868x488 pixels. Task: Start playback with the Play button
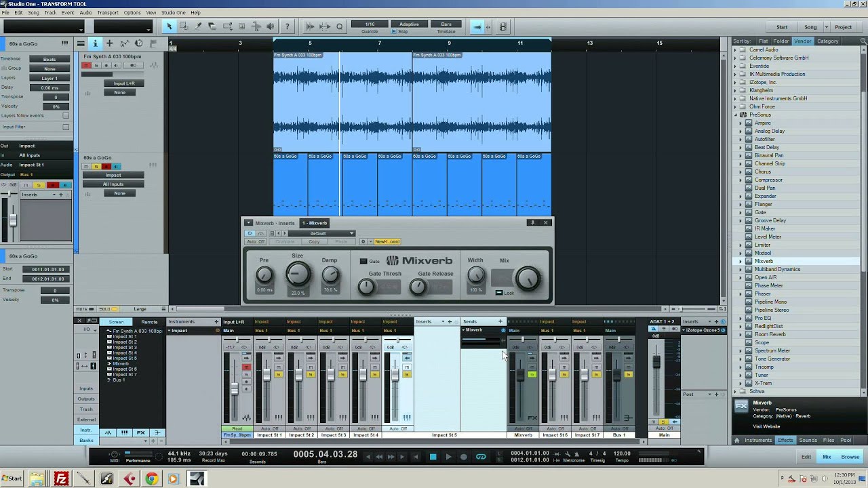pyautogui.click(x=448, y=457)
